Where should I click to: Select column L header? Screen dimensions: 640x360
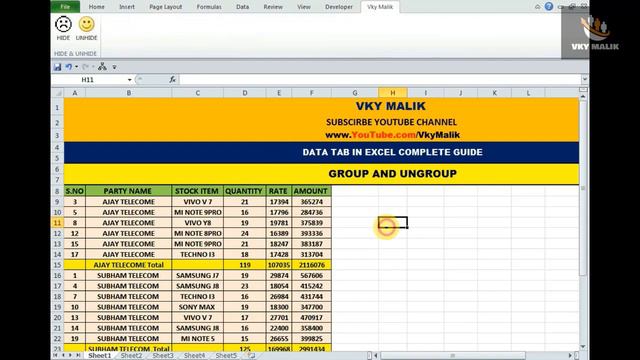click(528, 93)
